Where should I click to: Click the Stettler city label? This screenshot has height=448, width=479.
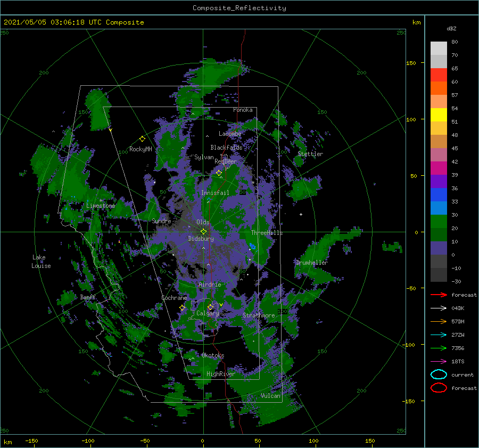pos(310,154)
